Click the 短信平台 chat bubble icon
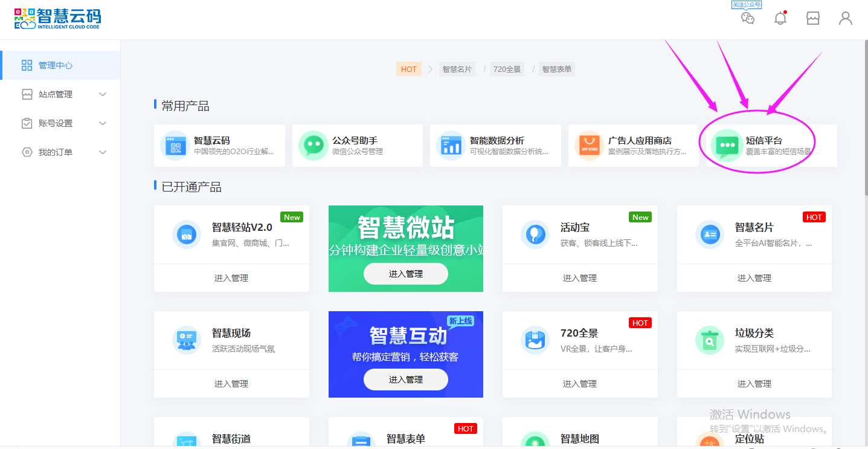Screen dimensions: 868x449 point(725,146)
